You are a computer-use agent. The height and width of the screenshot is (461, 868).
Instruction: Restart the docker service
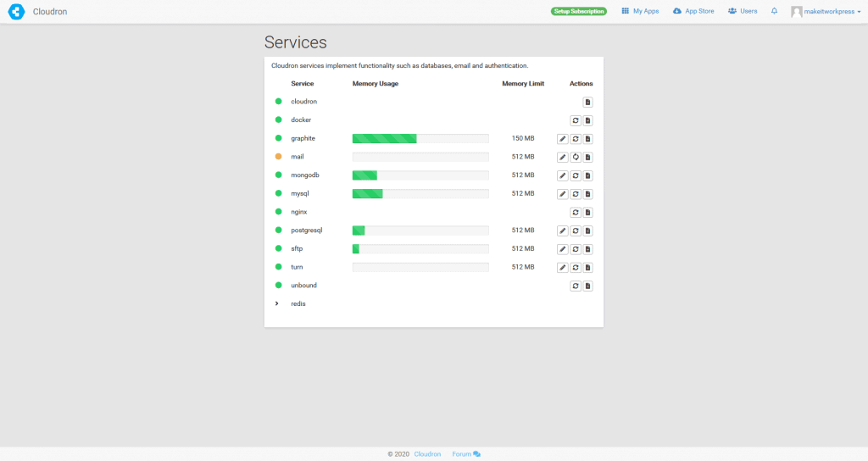click(x=576, y=120)
